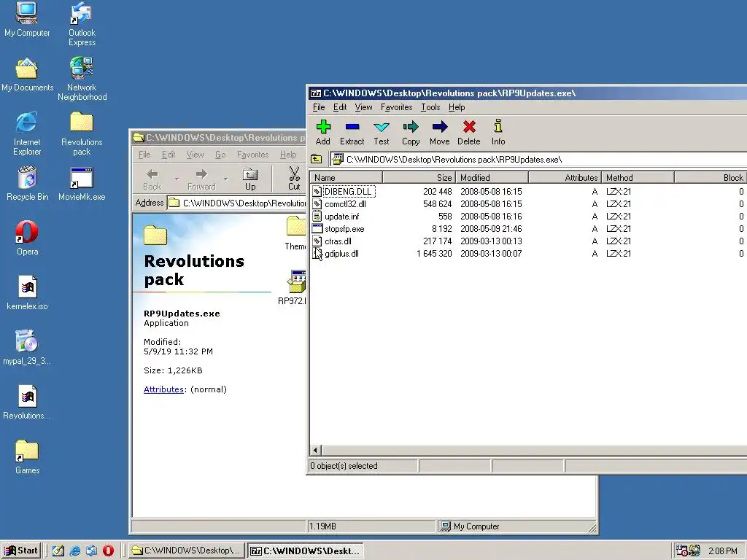
Task: Select the Outlook Express desktop icon
Action: [x=82, y=24]
